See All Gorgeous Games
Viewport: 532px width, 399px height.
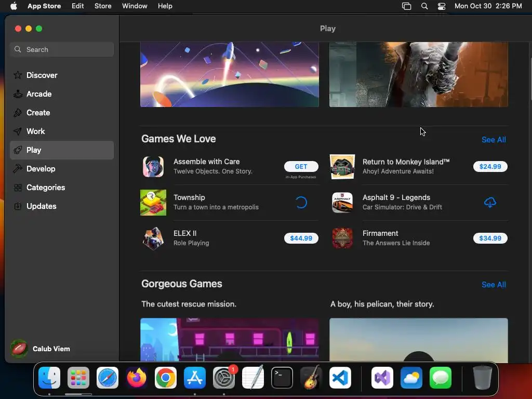[x=494, y=285]
